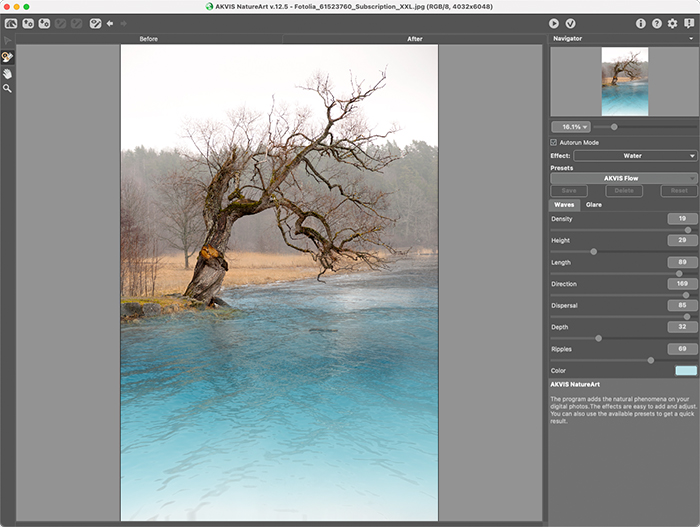Click the Run (play) button
Viewport: 700px width, 527px height.
554,23
